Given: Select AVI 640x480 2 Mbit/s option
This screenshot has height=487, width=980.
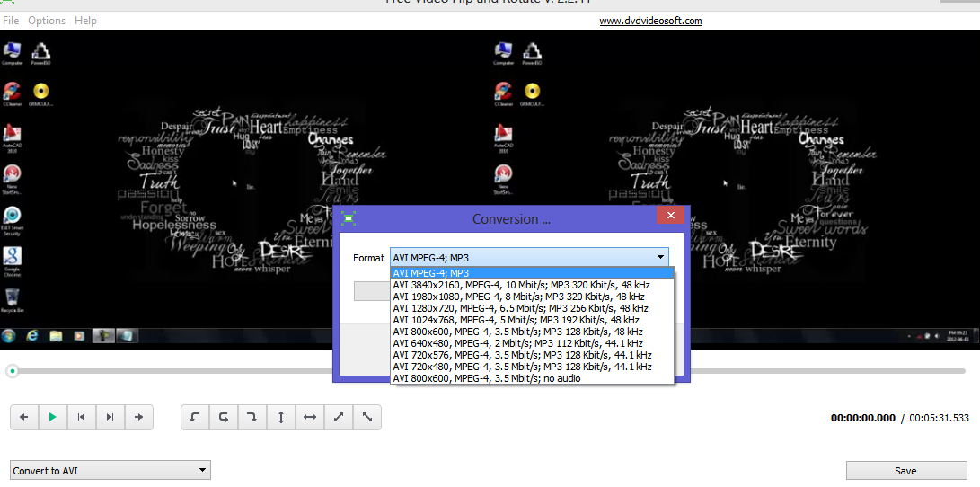Looking at the screenshot, I should click(532, 343).
